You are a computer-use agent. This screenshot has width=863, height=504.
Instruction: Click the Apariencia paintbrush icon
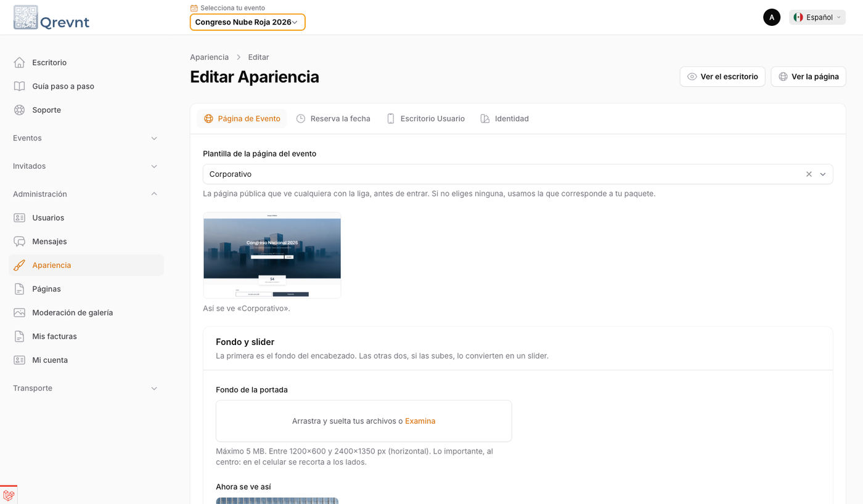coord(20,265)
